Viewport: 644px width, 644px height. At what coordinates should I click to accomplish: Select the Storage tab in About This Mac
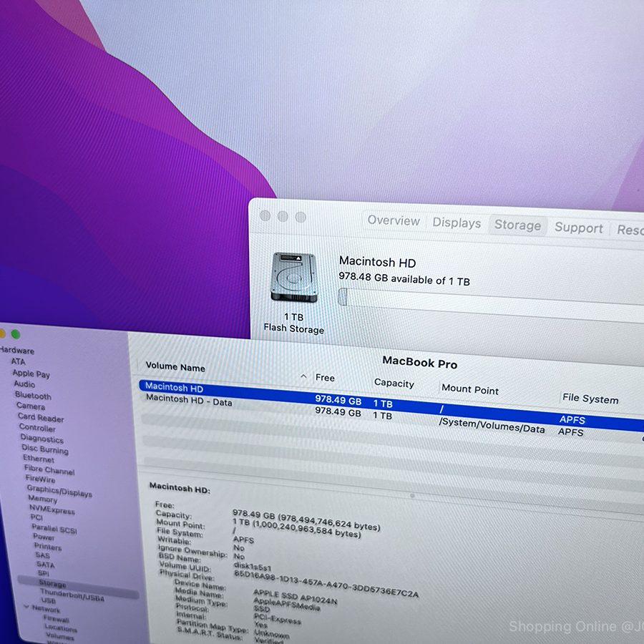click(x=517, y=225)
